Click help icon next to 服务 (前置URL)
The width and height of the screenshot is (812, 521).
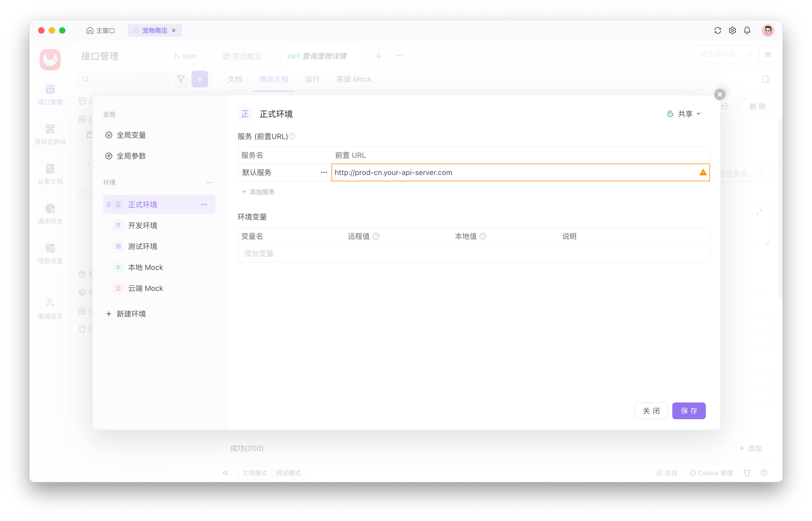[x=292, y=136]
